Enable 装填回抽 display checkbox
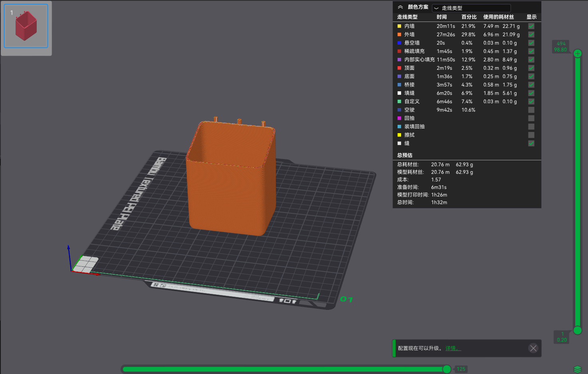The image size is (588, 374). point(531,126)
